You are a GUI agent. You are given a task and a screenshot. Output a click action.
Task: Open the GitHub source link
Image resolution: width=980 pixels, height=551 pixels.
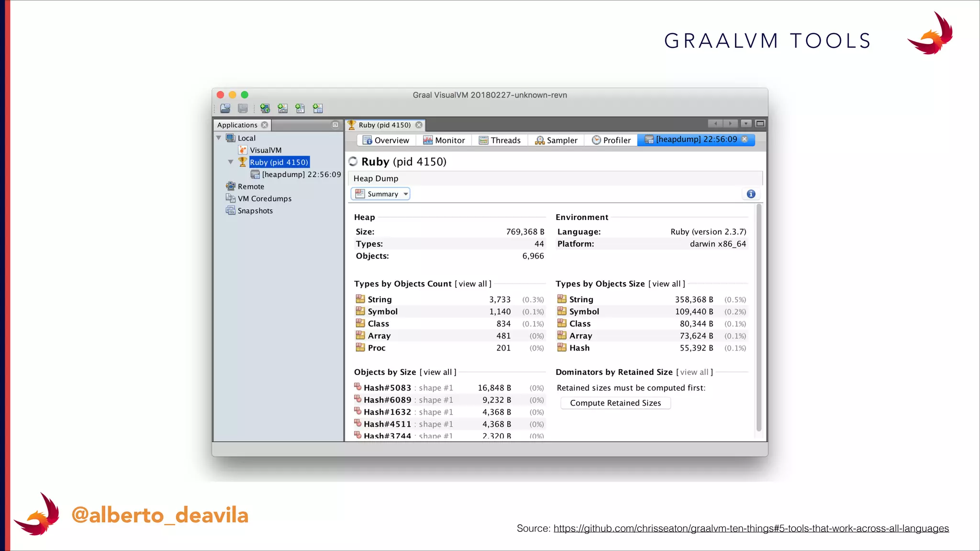[x=751, y=529]
